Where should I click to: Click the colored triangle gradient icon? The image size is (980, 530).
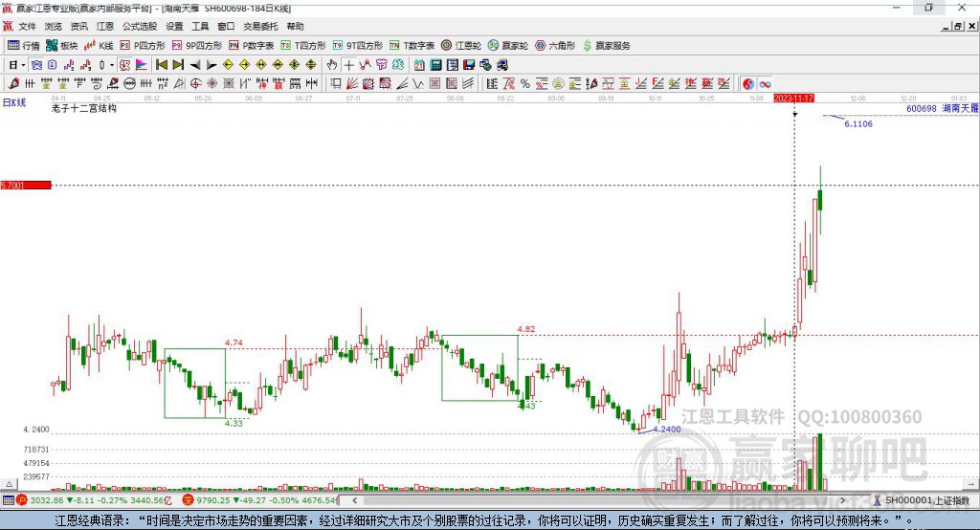(x=142, y=65)
